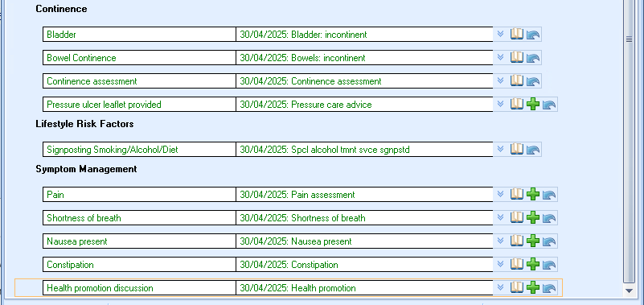
Task: Open chevron dropdown for Signposting Smoking/Alcohol/Diet
Action: (x=500, y=149)
